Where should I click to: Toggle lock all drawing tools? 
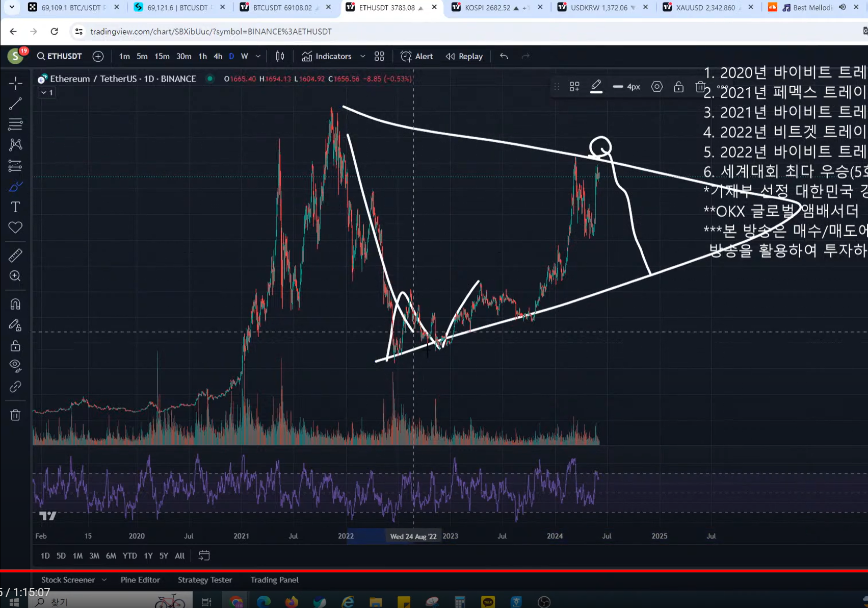[15, 346]
